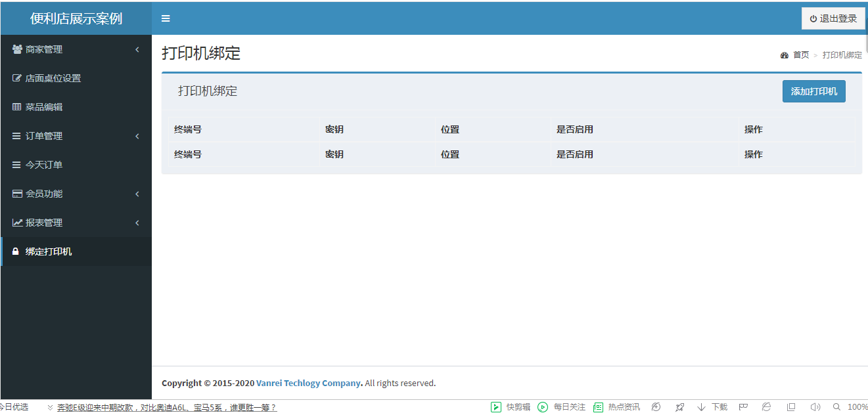Open the 商家管理 menu
The image size is (868, 415).
(76, 49)
